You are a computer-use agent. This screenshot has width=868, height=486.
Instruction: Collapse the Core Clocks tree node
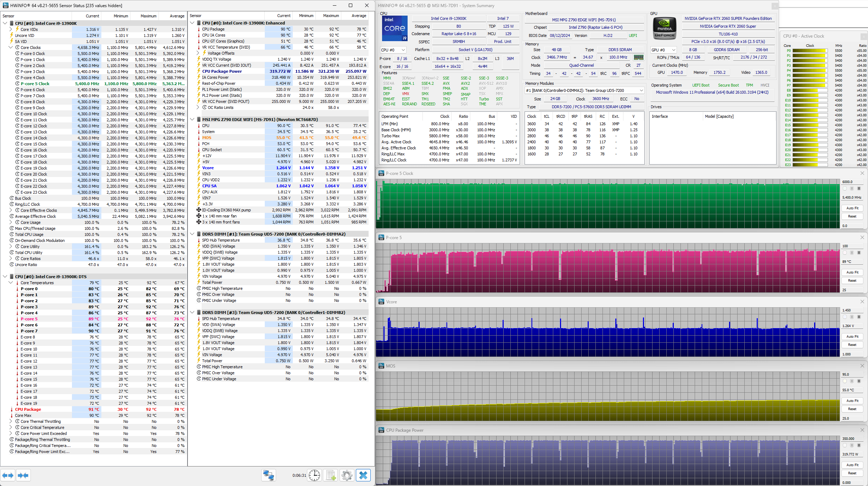click(x=11, y=47)
